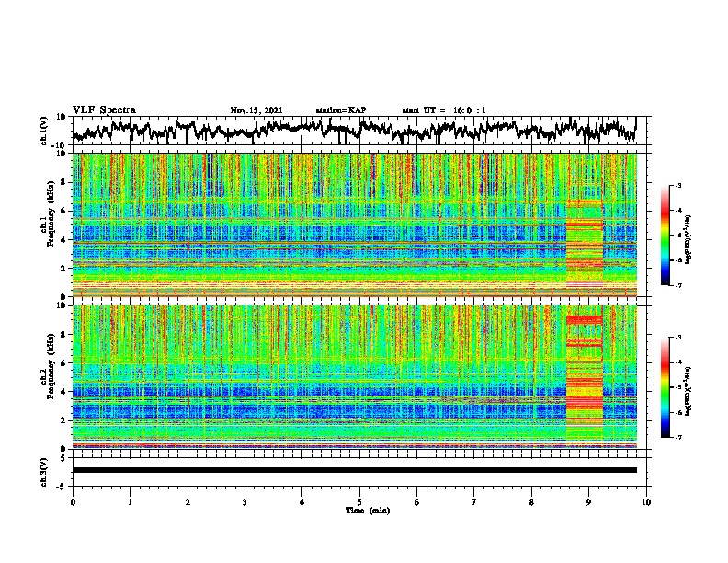Viewport: 728px width, 563px height.
Task: Select the "start UT = 16:0 :1" text
Action: pyautogui.click(x=444, y=110)
